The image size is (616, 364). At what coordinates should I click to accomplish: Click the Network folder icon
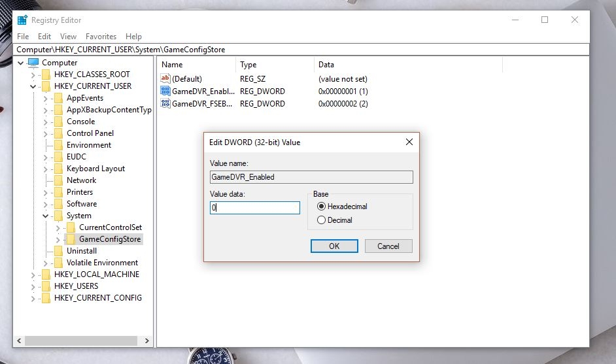[x=59, y=180]
